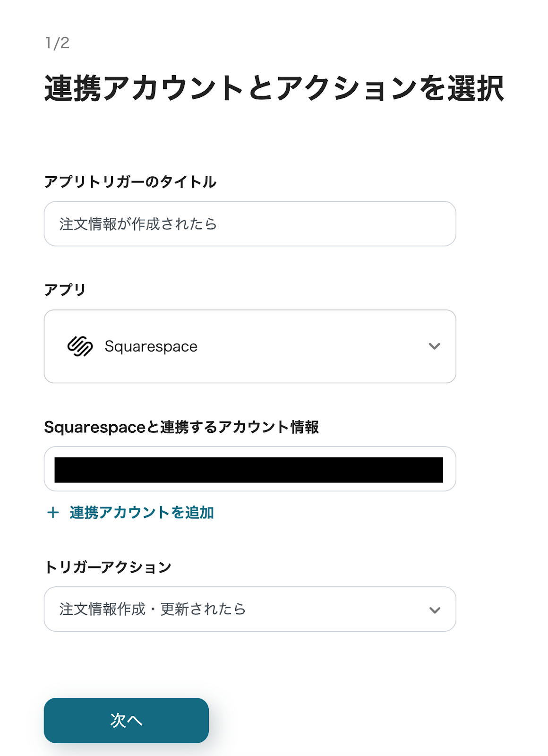Click the Squarespace name in app selector
The width and height of the screenshot is (548, 756).
tap(151, 346)
